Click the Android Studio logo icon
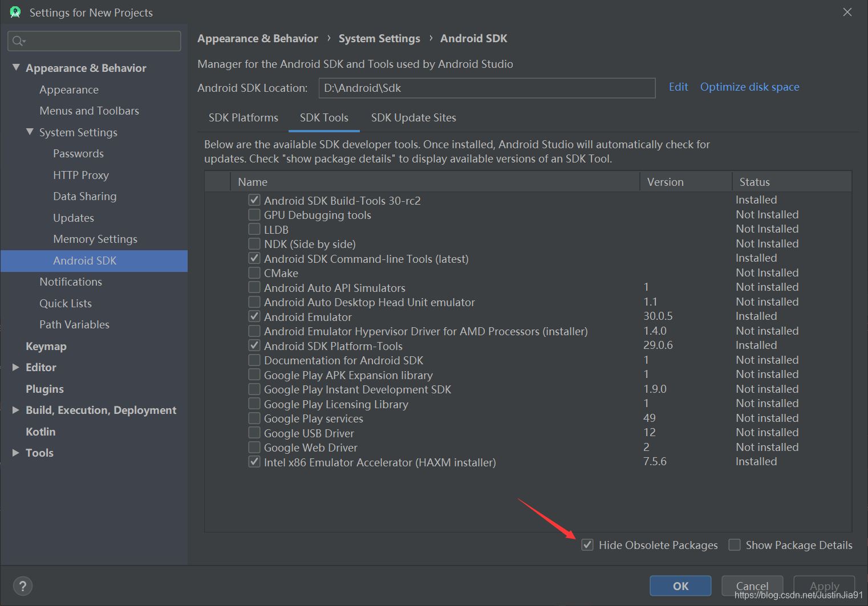This screenshot has height=606, width=868. (15, 12)
